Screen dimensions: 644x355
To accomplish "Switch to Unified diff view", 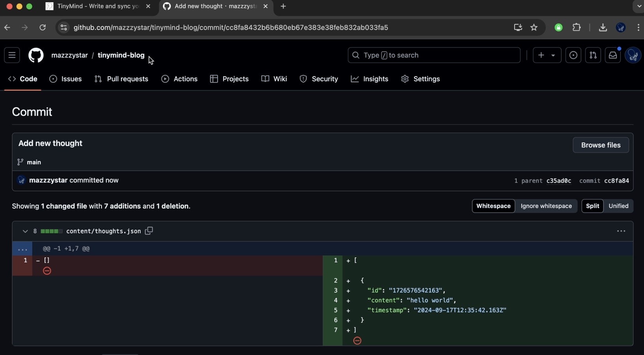I will [x=618, y=206].
